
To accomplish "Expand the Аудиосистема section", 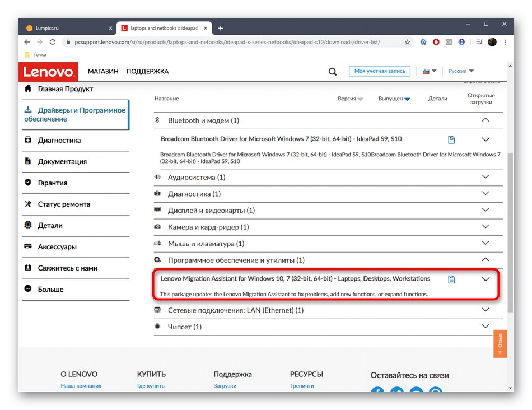I will (486, 176).
